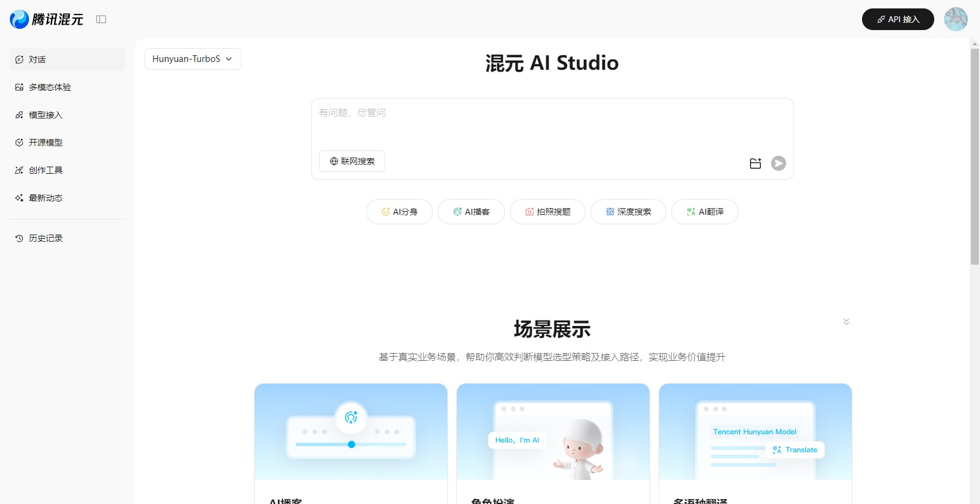
Task: Open the AI播客 scene card thumbnail
Action: 351,432
